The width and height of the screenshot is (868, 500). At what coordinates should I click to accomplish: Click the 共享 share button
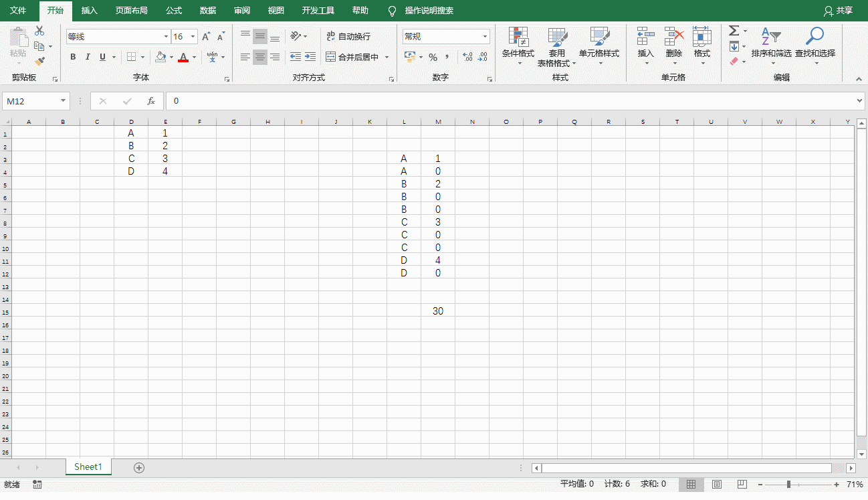pos(839,11)
